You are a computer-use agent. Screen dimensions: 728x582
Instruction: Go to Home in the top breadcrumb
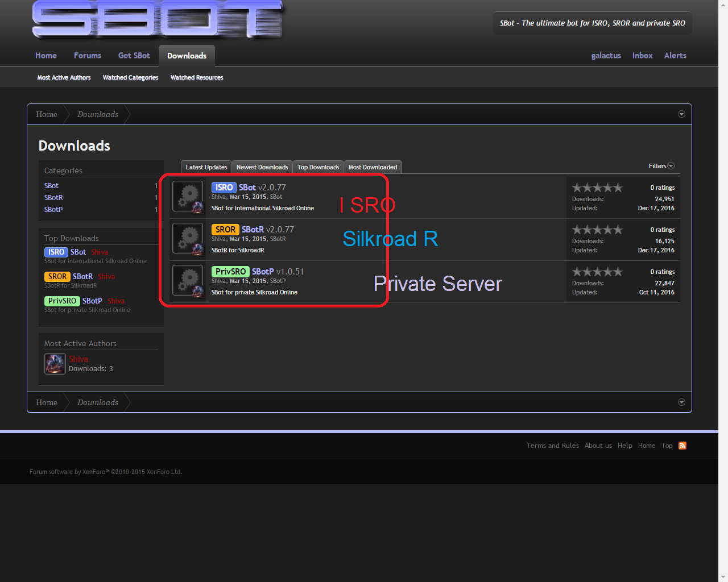pos(47,114)
